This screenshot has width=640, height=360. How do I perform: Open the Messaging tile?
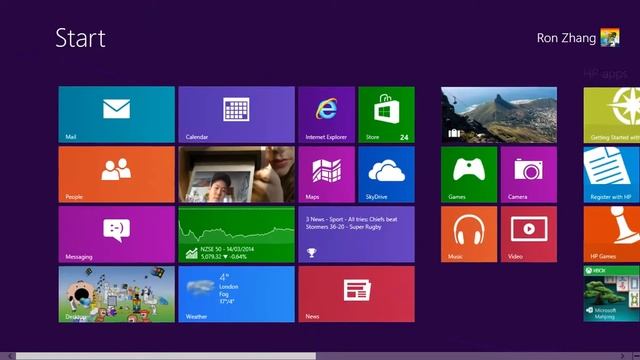click(116, 234)
